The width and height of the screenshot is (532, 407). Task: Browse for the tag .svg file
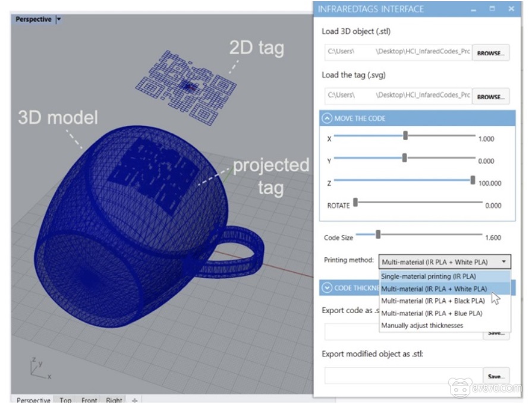491,96
